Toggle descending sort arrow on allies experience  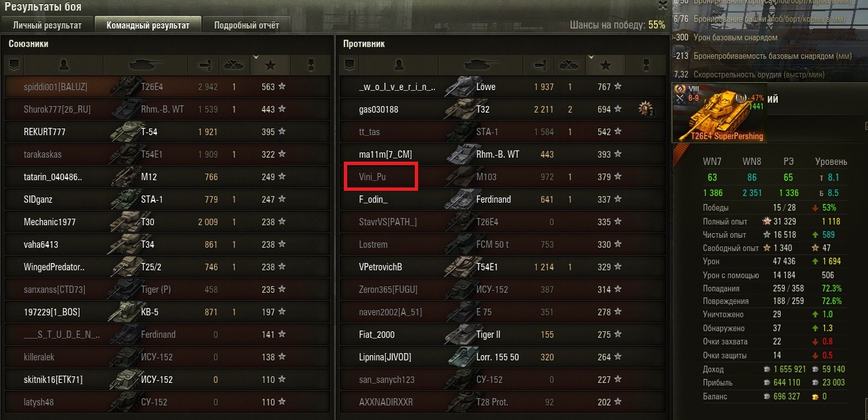pyautogui.click(x=255, y=58)
